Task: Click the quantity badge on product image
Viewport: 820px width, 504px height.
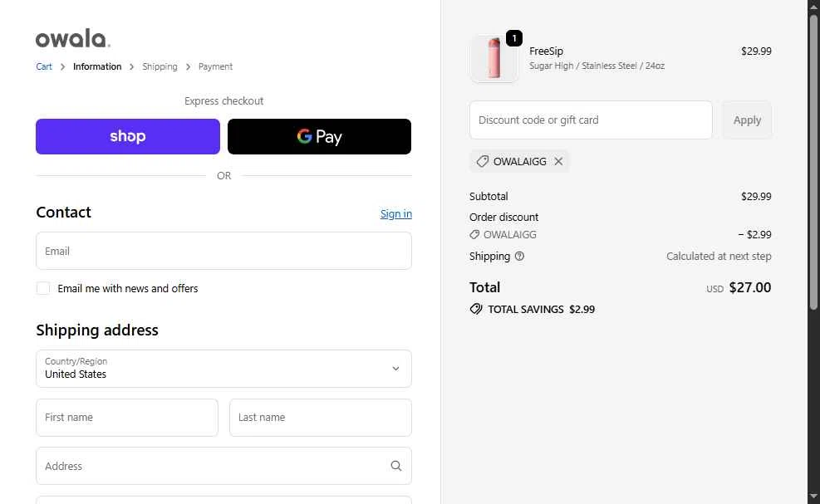Action: pyautogui.click(x=513, y=38)
